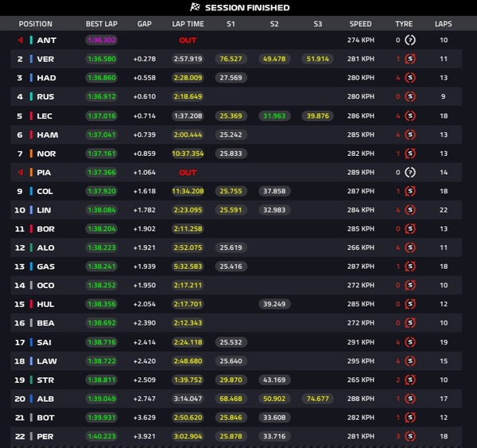The image size is (477, 448).
Task: Select the red OUT status for PIA
Action: [188, 173]
